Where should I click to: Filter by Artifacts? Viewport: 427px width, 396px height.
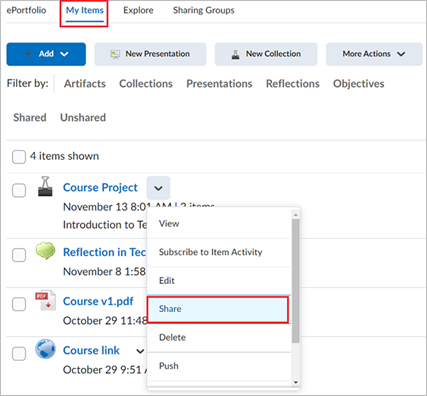click(85, 84)
